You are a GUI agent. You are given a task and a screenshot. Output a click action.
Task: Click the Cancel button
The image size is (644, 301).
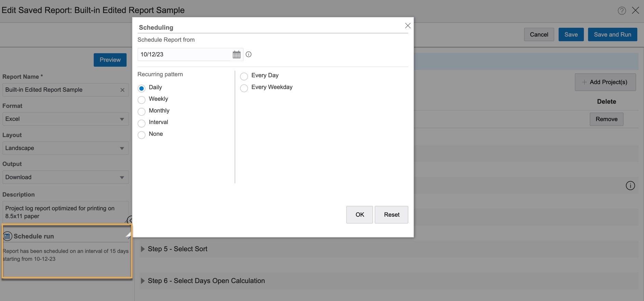click(539, 34)
